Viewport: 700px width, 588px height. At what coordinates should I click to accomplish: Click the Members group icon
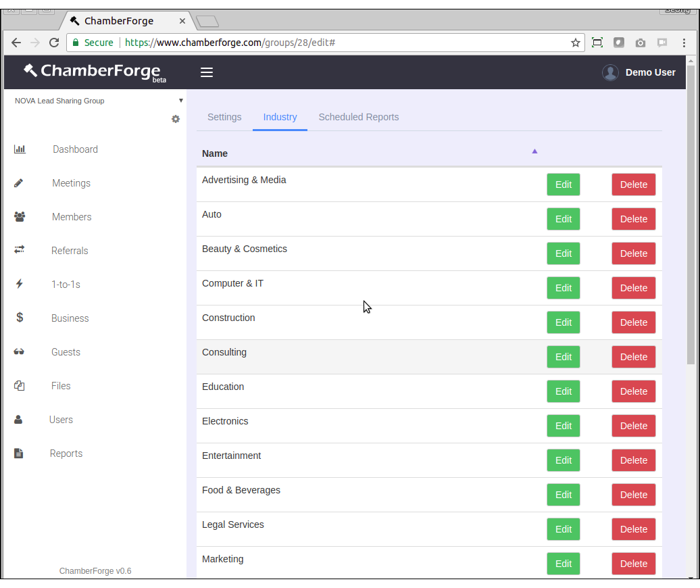[x=20, y=217]
